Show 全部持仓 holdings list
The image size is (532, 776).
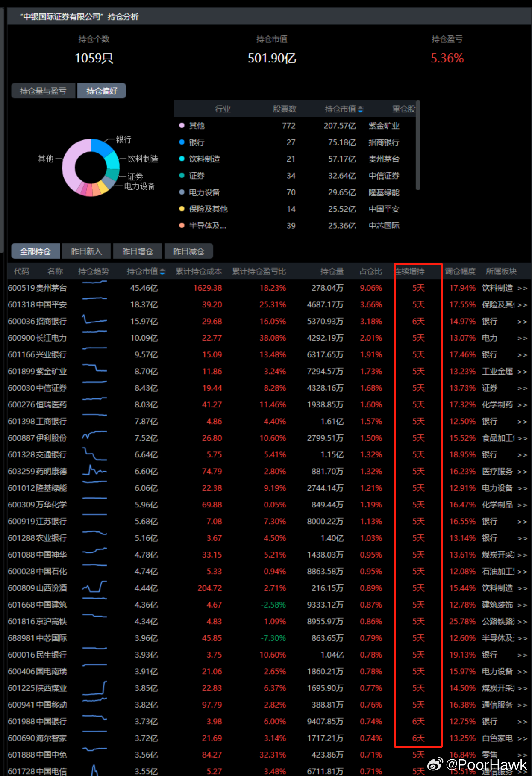[x=35, y=251]
